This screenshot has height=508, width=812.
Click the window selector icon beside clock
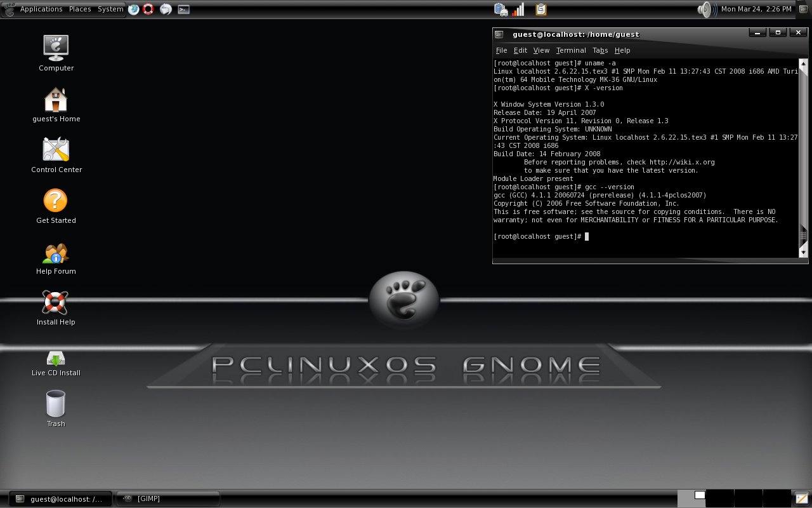click(x=802, y=9)
